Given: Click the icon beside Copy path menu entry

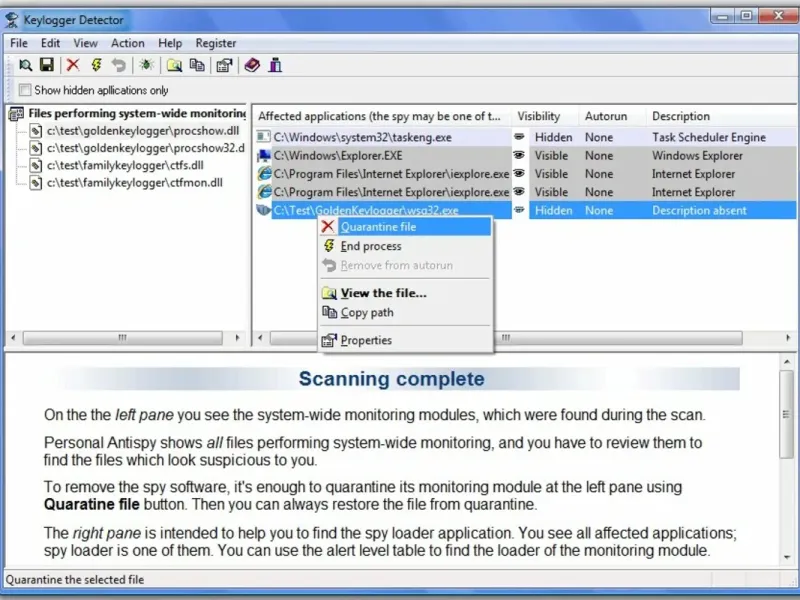Looking at the screenshot, I should [329, 312].
